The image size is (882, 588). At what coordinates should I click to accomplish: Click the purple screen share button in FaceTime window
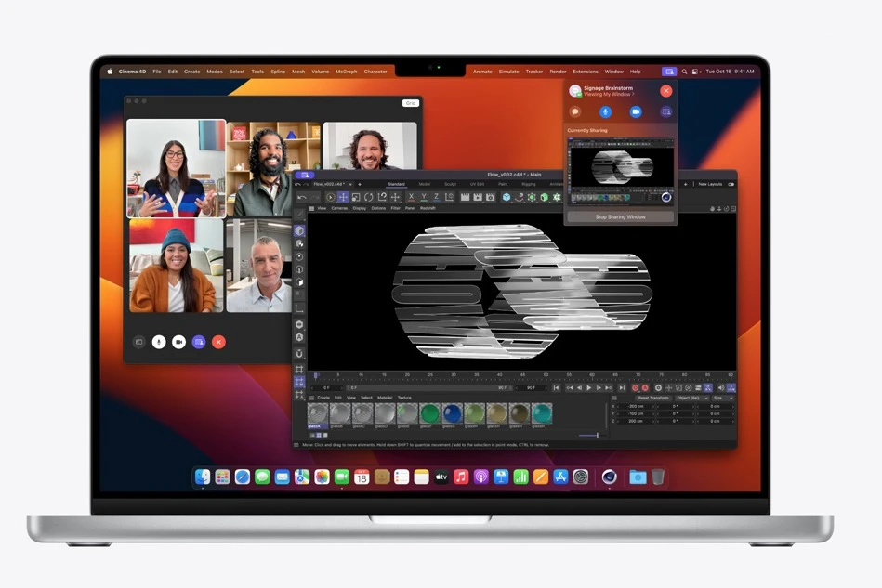coord(199,342)
